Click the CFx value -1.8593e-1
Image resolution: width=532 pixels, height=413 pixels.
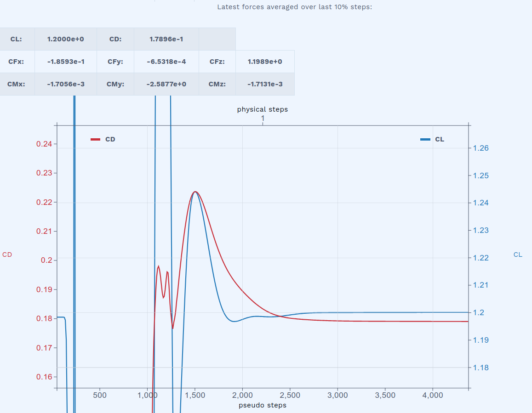(65, 62)
